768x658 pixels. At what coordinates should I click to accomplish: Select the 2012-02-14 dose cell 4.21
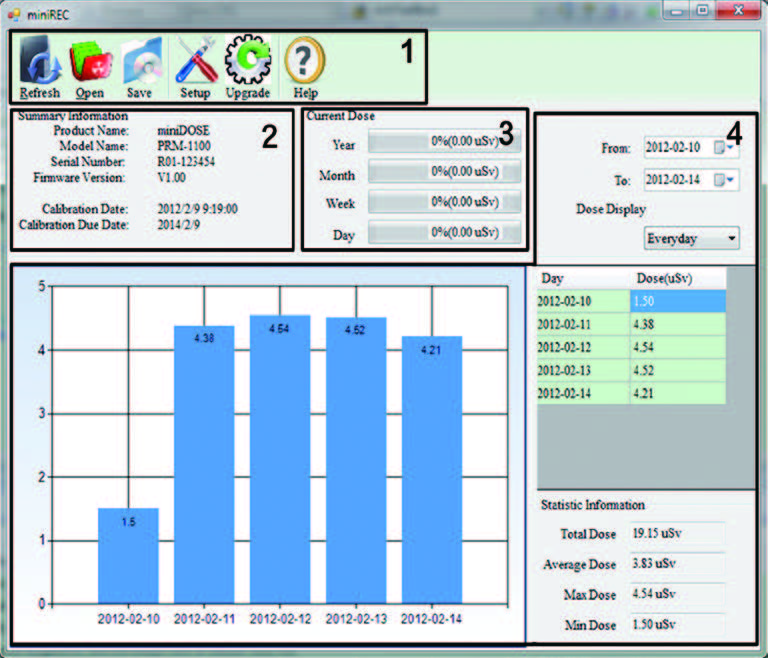[x=678, y=393]
